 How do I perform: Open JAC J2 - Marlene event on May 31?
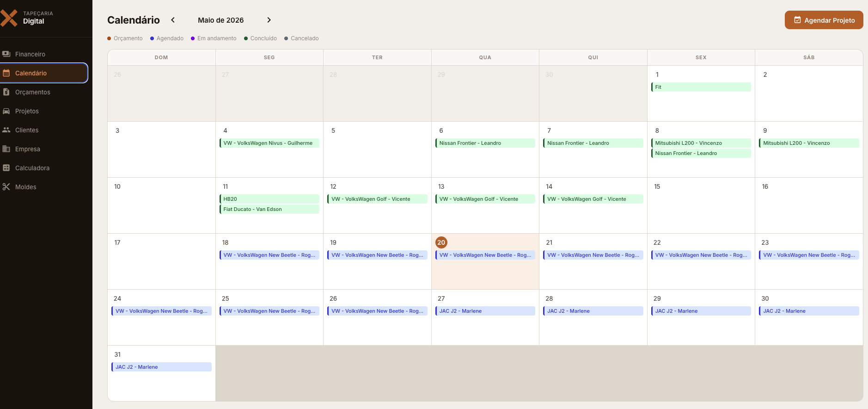(x=161, y=367)
